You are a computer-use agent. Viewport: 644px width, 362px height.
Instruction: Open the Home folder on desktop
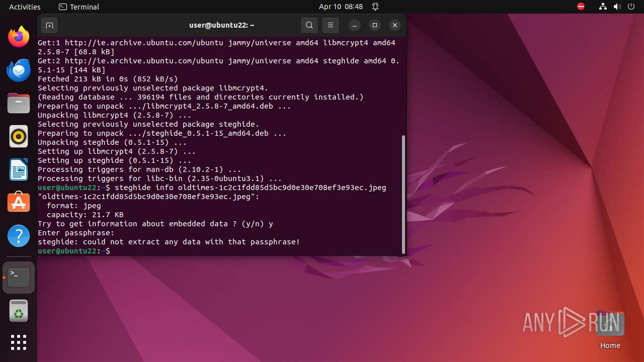pos(610,330)
